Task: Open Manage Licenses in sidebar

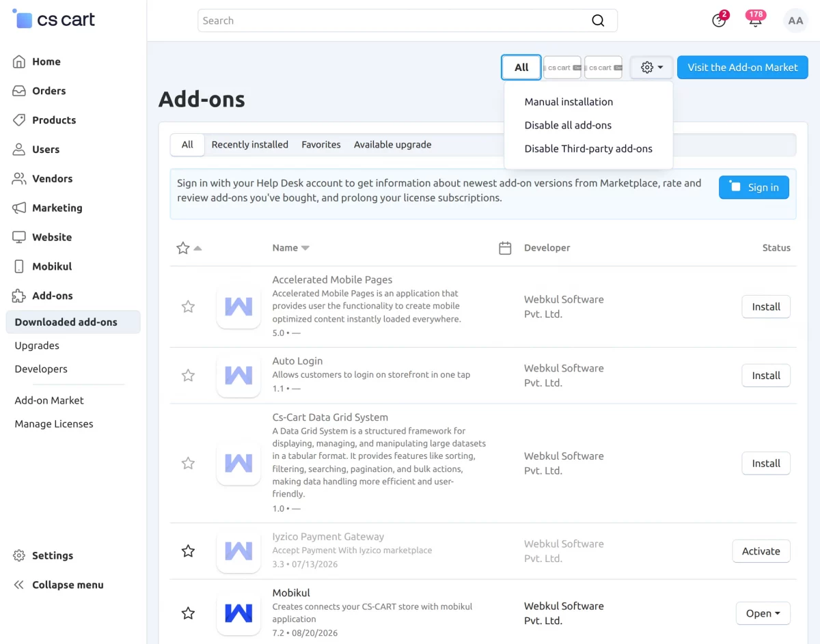Action: pos(54,424)
